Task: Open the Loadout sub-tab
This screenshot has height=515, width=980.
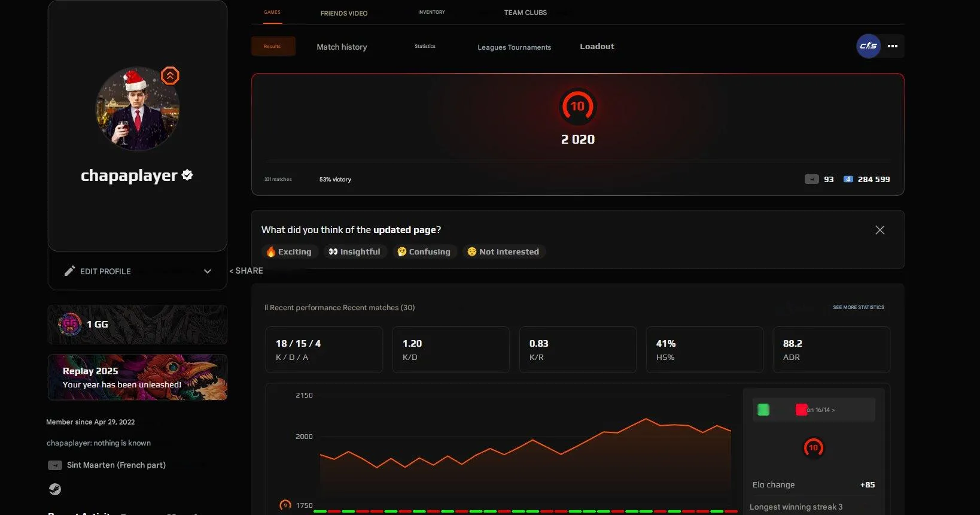Action: click(597, 46)
